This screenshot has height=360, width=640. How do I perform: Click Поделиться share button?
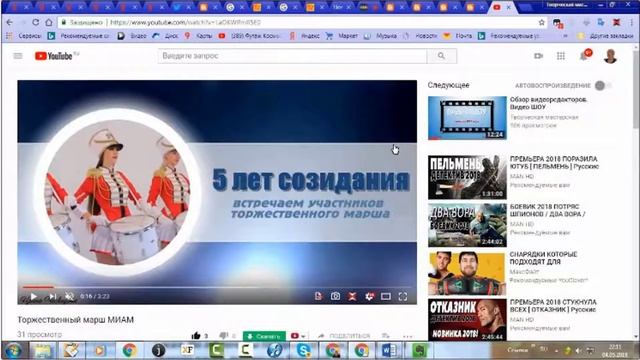click(x=344, y=336)
